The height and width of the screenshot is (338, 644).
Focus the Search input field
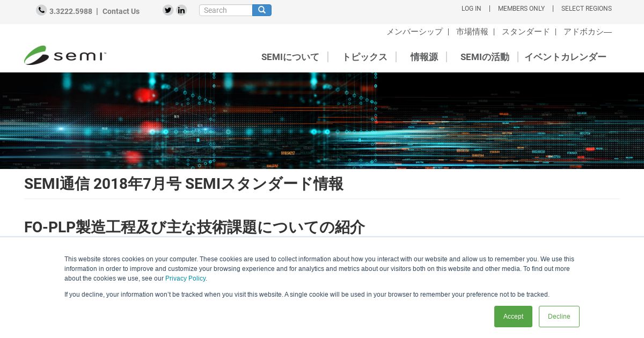coord(226,10)
